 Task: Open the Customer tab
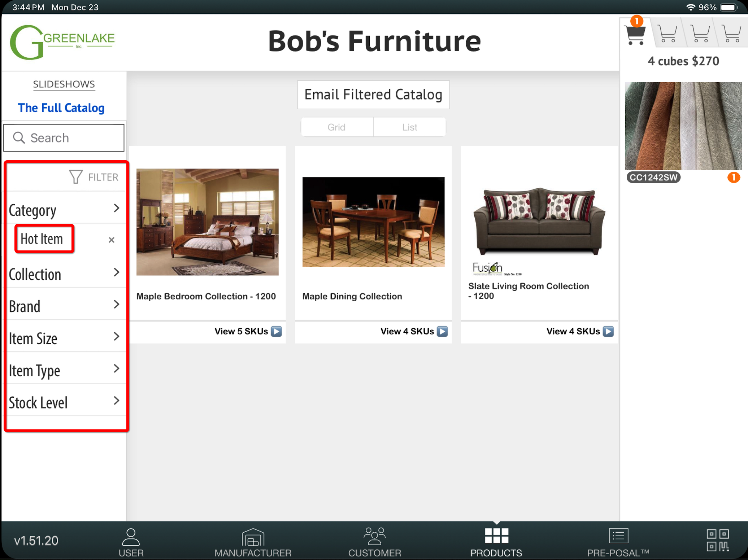(x=374, y=542)
